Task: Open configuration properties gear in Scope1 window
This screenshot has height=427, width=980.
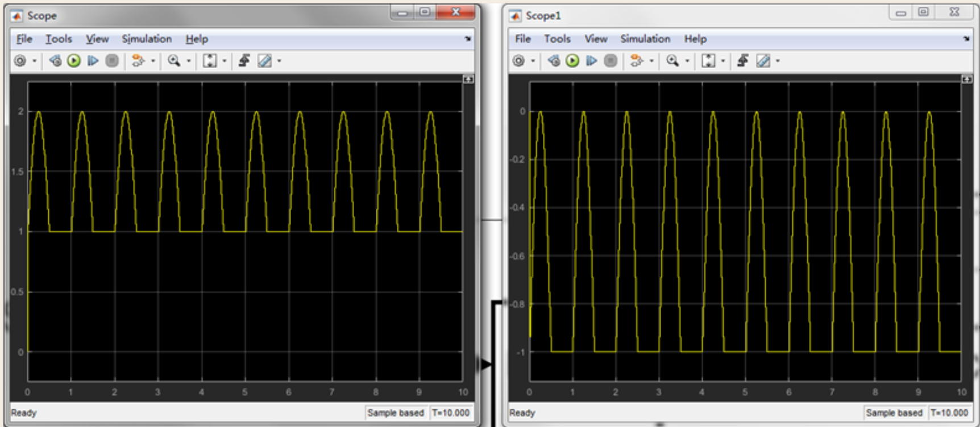Action: tap(518, 61)
